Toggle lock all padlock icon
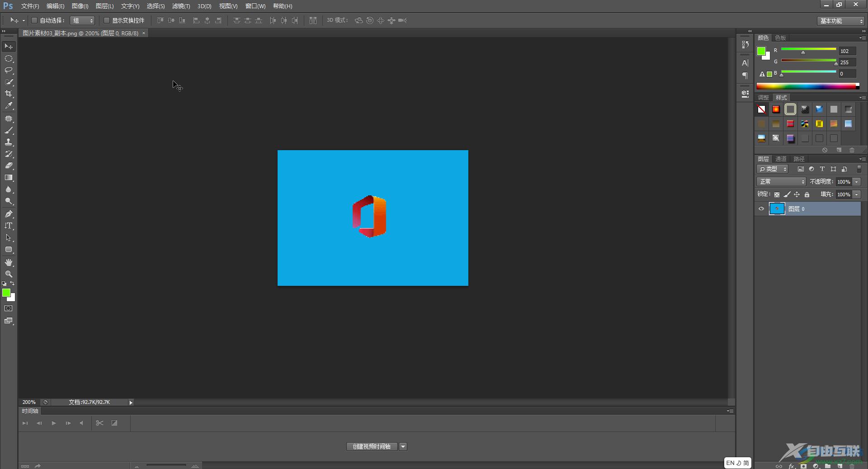This screenshot has height=469, width=868. (x=807, y=194)
